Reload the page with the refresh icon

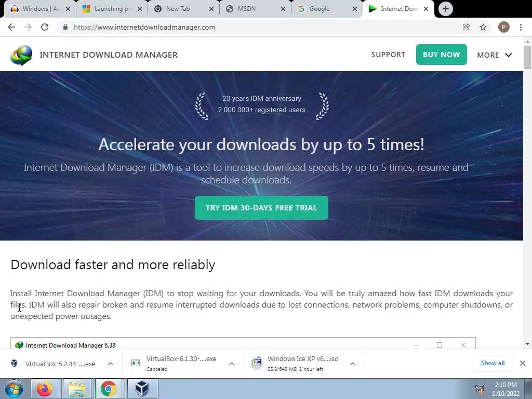(x=45, y=27)
